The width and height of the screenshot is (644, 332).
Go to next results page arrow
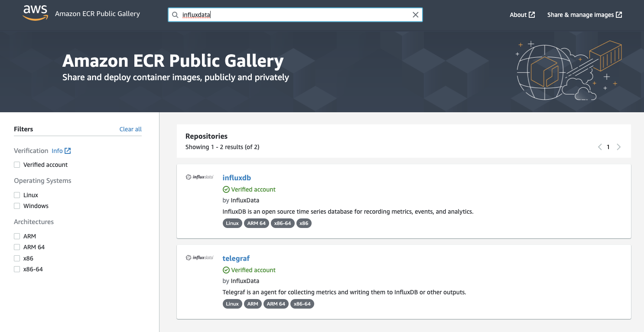pos(619,147)
